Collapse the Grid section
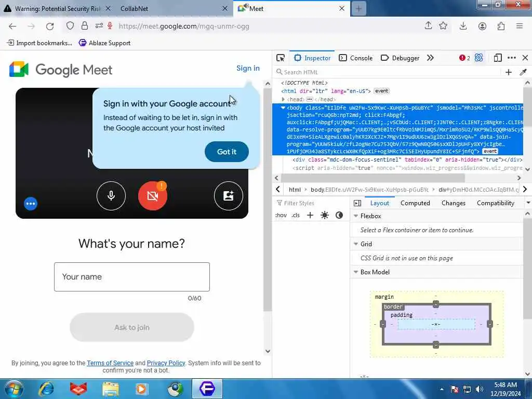This screenshot has width=532, height=399. [x=355, y=244]
